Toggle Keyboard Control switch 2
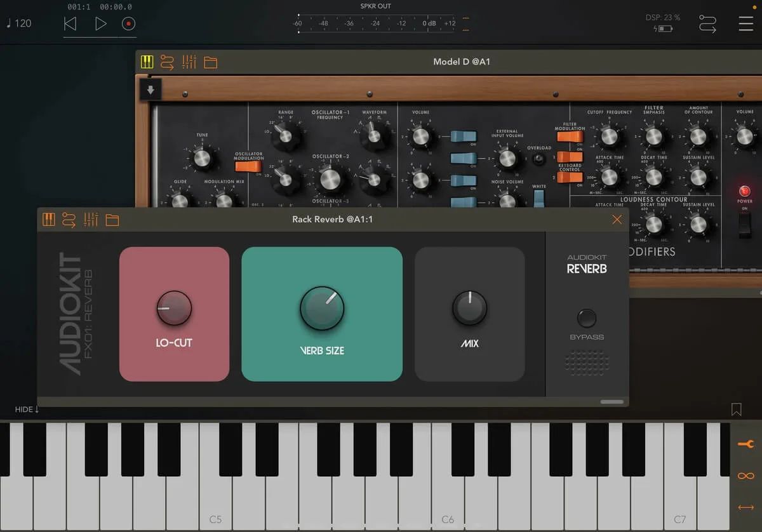 coord(570,177)
